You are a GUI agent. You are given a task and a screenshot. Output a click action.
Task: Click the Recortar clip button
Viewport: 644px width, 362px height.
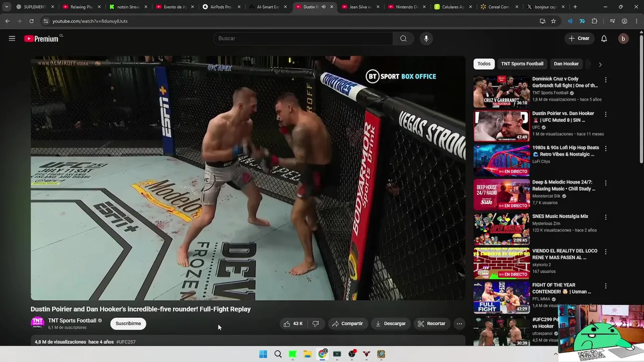(431, 324)
